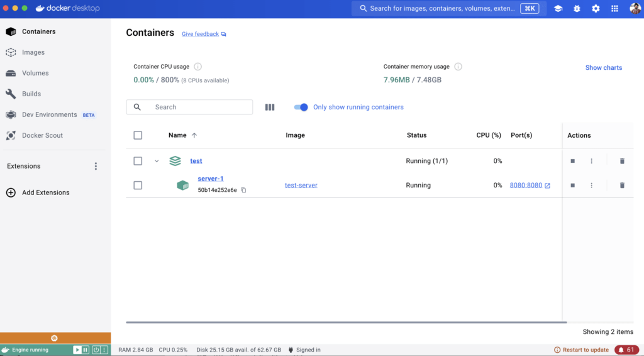Open Volumes section in sidebar
Screen dimensions: 644x356
(35, 73)
